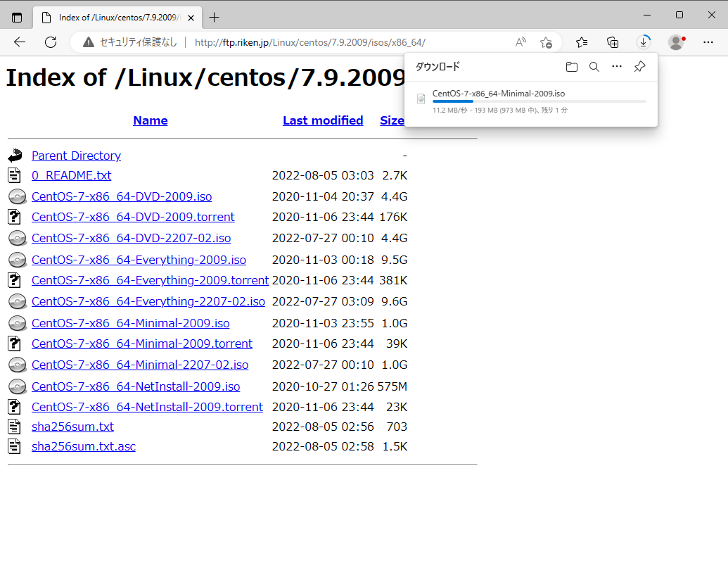
Task: Click unknown-file icon beside Everything-2009.torrent
Action: point(14,280)
